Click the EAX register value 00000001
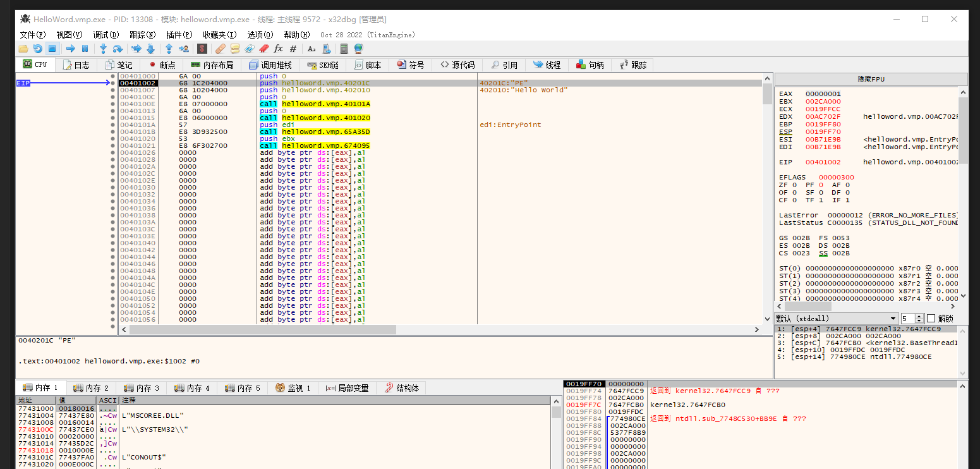 pyautogui.click(x=823, y=94)
